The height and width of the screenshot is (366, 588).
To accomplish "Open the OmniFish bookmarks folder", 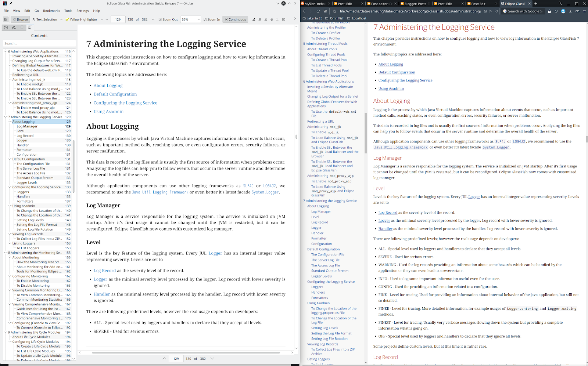I will (334, 18).
